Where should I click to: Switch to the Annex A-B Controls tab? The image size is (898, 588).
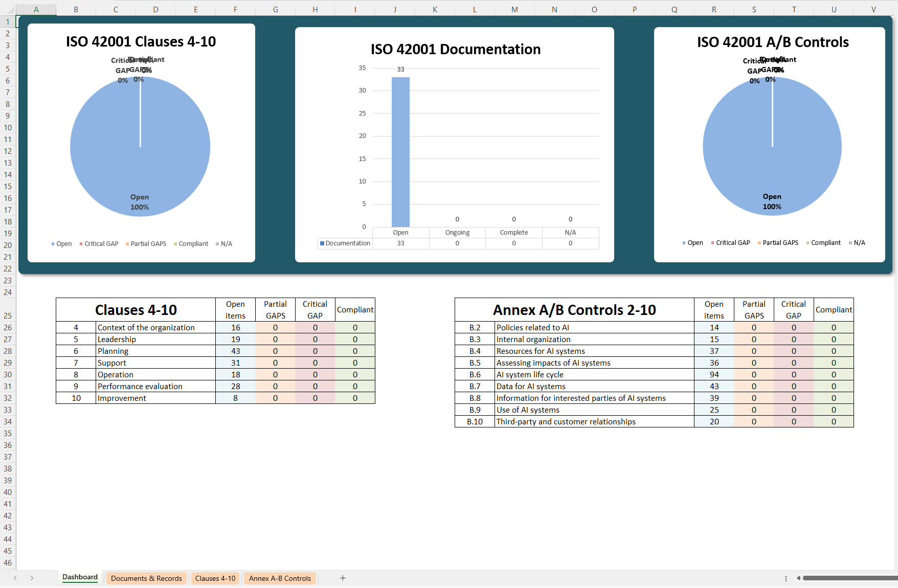tap(280, 578)
